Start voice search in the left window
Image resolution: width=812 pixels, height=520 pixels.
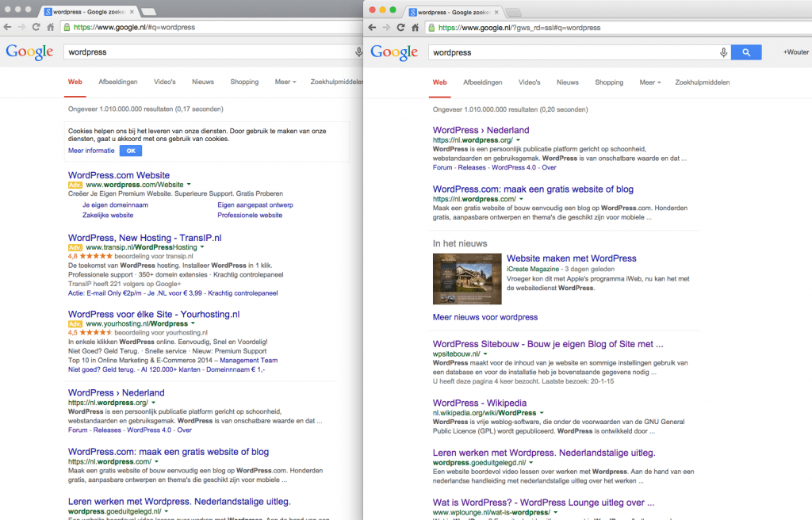tap(358, 52)
